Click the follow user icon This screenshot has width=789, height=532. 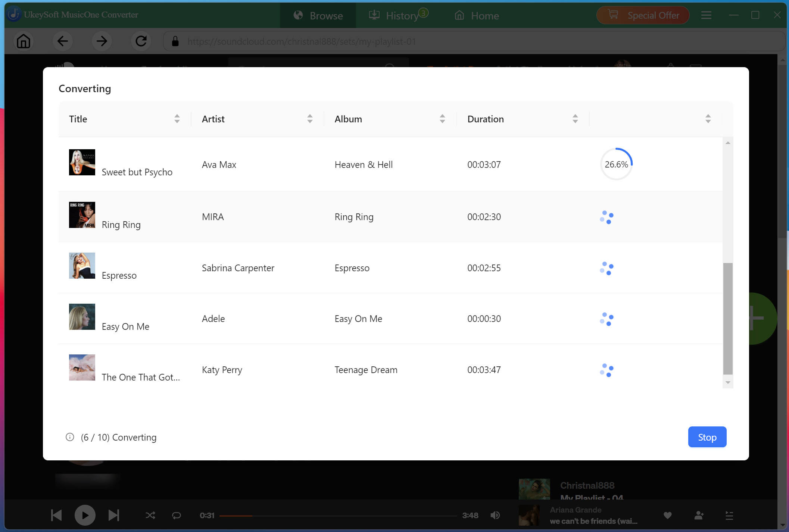699,515
